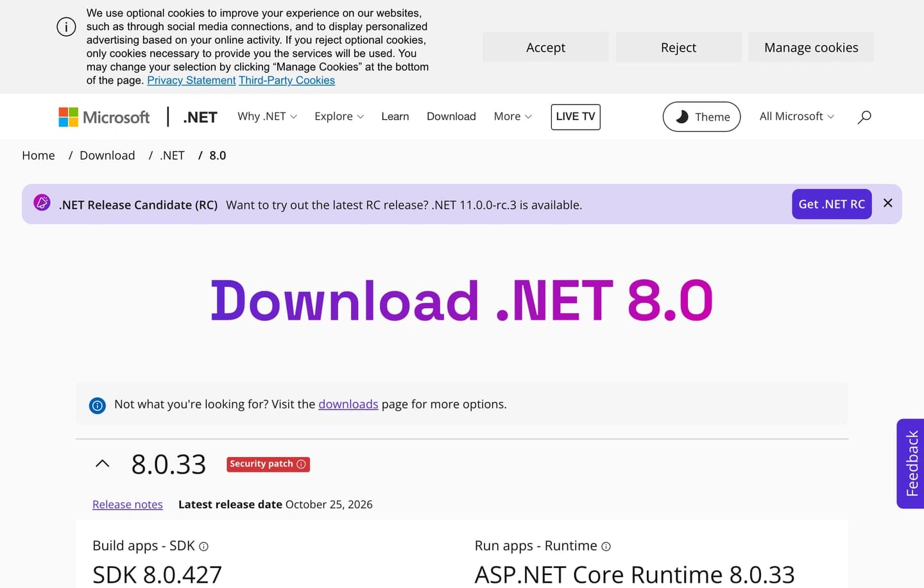Open Manage cookies
This screenshot has height=588, width=924.
point(811,48)
